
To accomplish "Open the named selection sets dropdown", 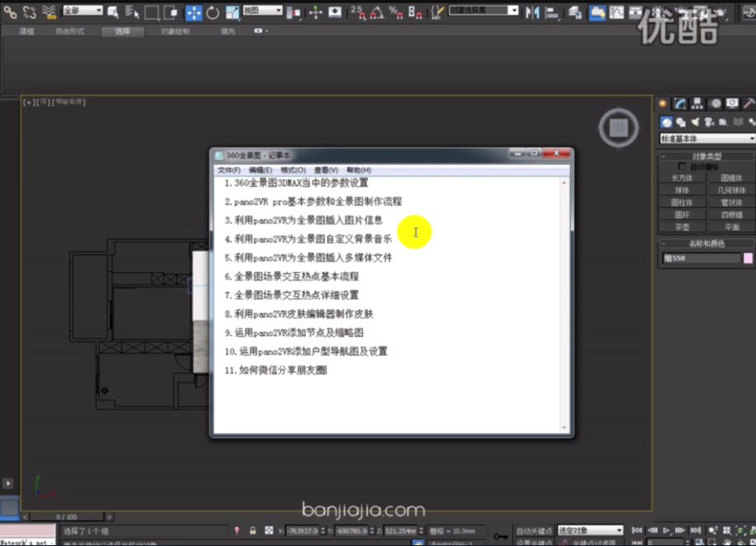I will click(x=484, y=10).
